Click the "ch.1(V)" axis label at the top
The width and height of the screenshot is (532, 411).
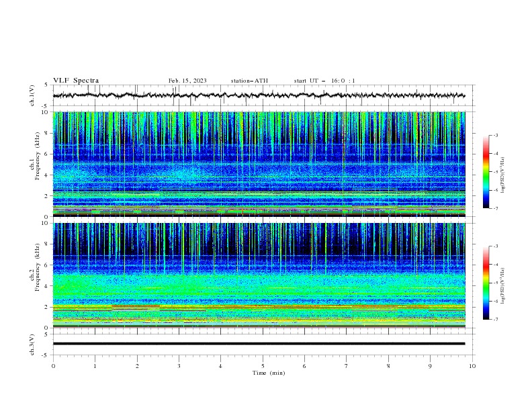(x=32, y=95)
